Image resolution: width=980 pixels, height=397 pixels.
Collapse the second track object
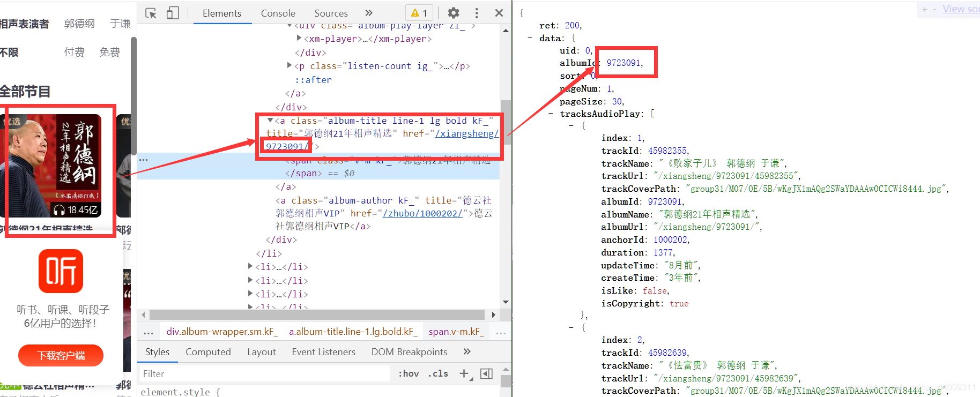[571, 327]
